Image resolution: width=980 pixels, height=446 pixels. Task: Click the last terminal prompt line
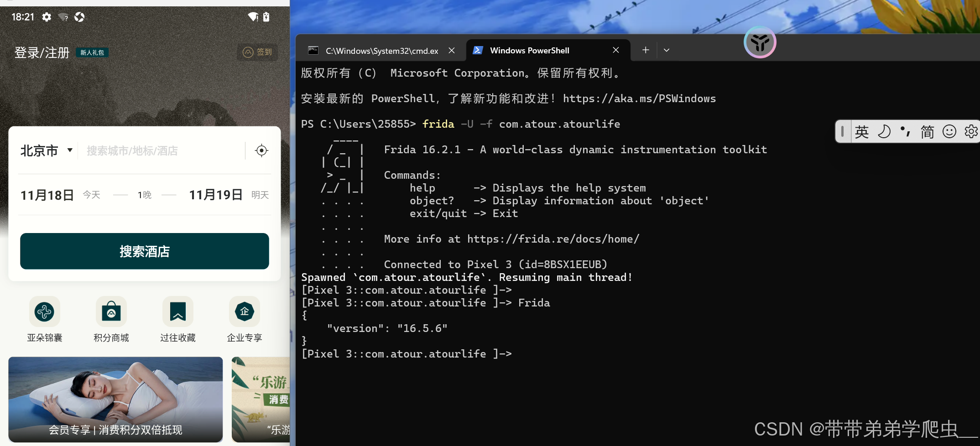(x=407, y=354)
